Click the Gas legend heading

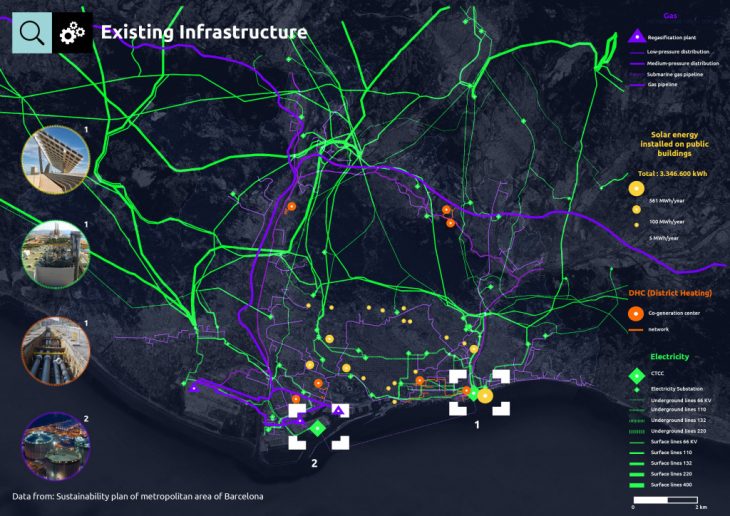tap(671, 16)
